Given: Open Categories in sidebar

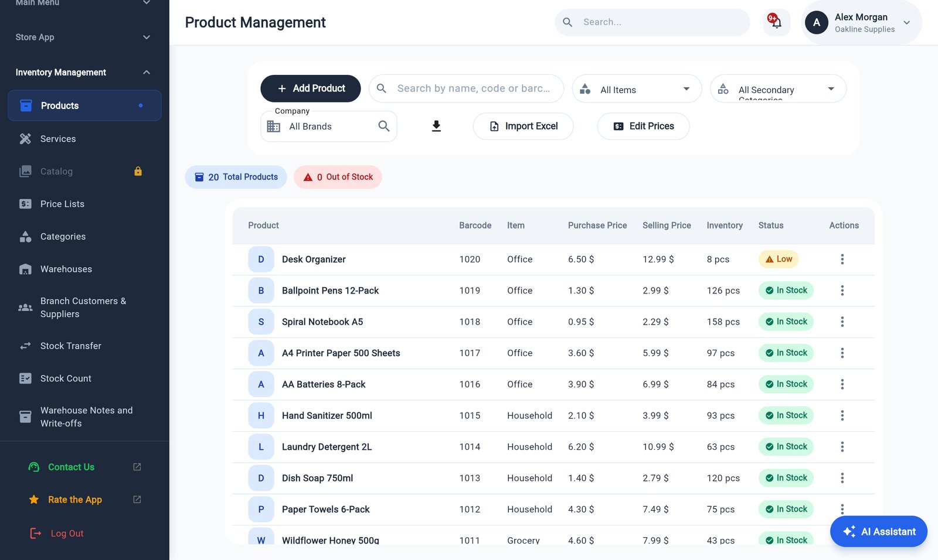Looking at the screenshot, I should pyautogui.click(x=85, y=237).
